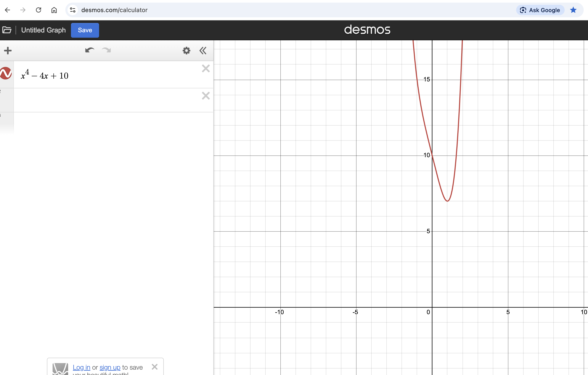Image resolution: width=588 pixels, height=375 pixels.
Task: Open the graph folder icon
Action: (x=7, y=30)
